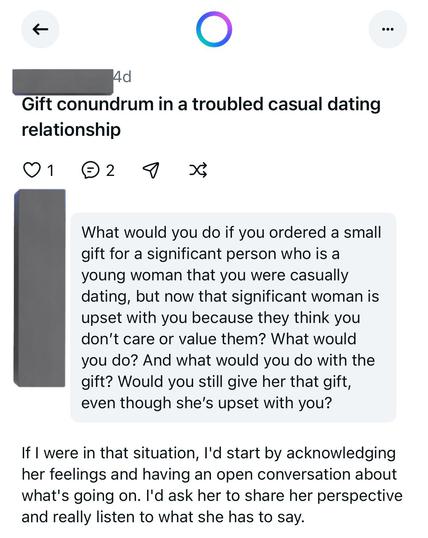Click the like count number 1
Image resolution: width=428 pixels, height=538 pixels.
tap(50, 170)
